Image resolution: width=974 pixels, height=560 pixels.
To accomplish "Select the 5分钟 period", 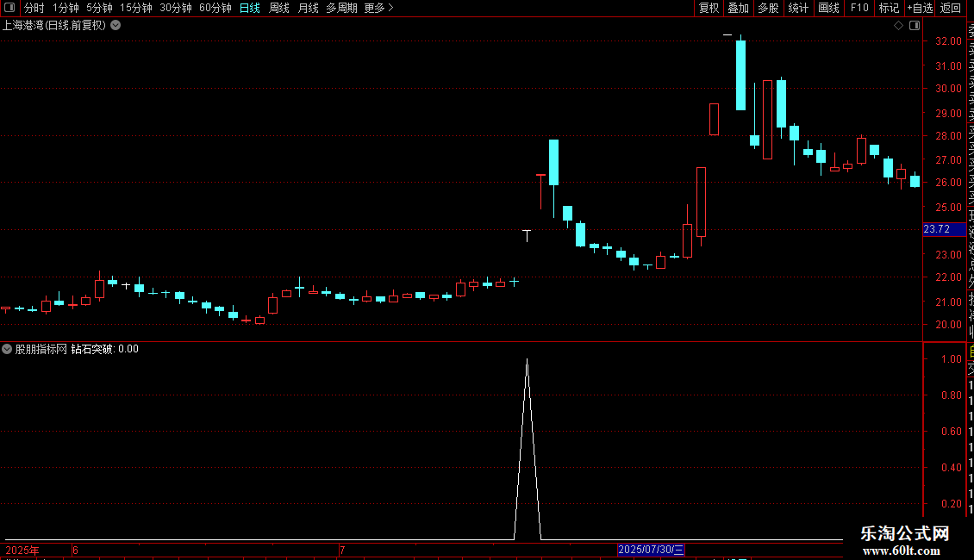I will (99, 8).
